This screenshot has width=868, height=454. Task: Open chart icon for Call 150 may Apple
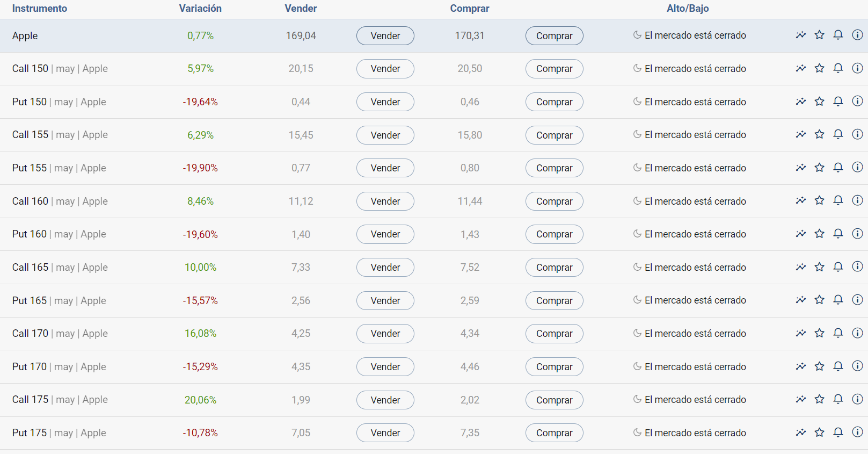(801, 69)
